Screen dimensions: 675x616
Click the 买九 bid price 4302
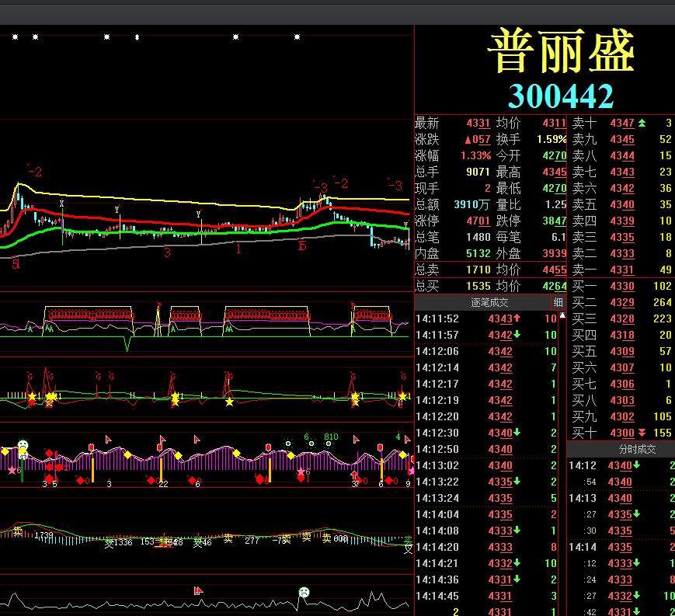click(x=622, y=416)
